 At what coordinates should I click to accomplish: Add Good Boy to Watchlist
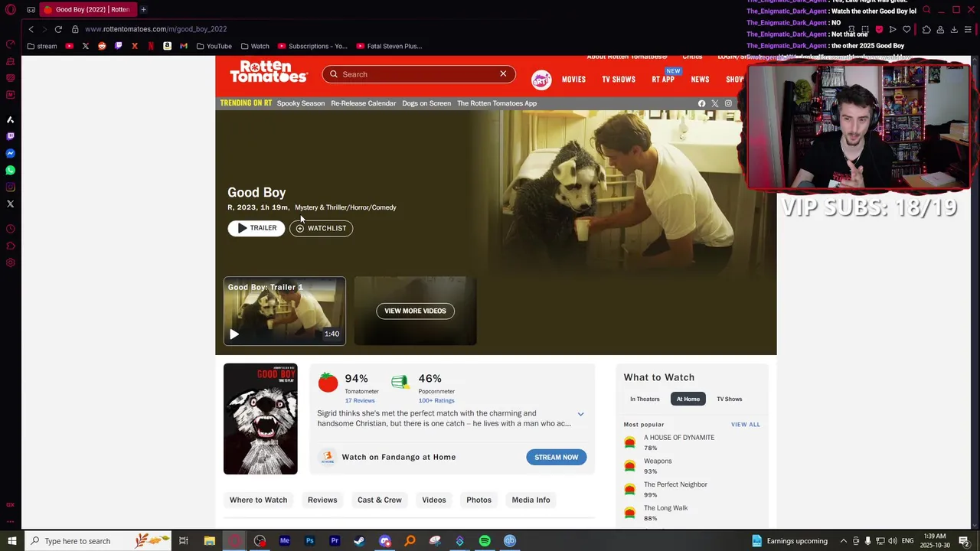coord(321,228)
